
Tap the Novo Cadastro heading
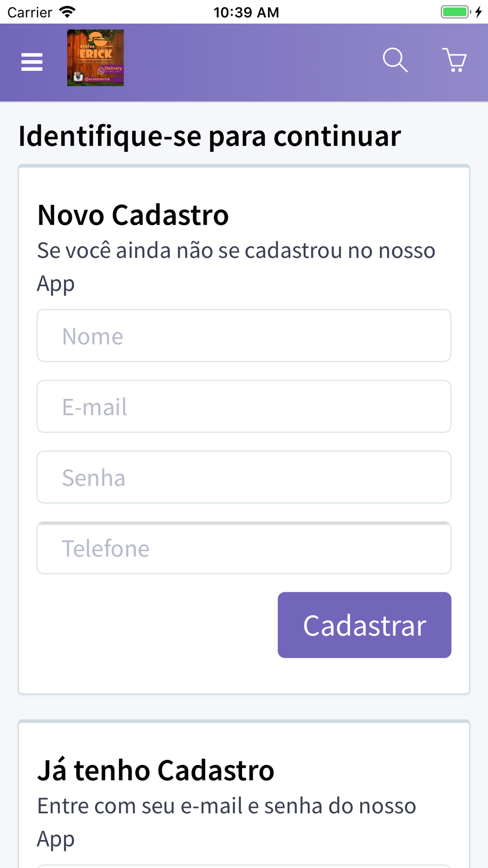pyautogui.click(x=133, y=215)
